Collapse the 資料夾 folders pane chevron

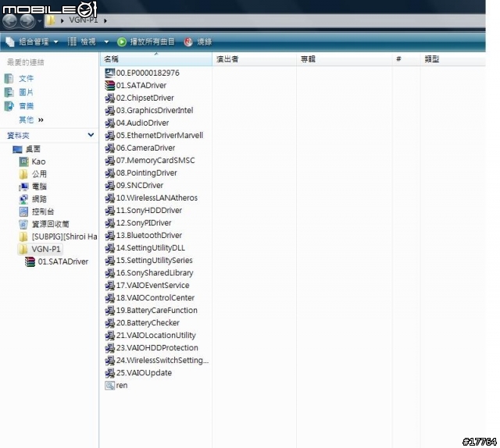click(x=91, y=135)
